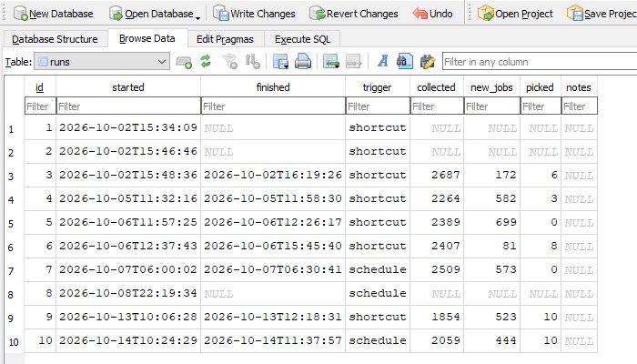Click the filter field under the started column
This screenshot has width=637, height=364.
[x=128, y=106]
